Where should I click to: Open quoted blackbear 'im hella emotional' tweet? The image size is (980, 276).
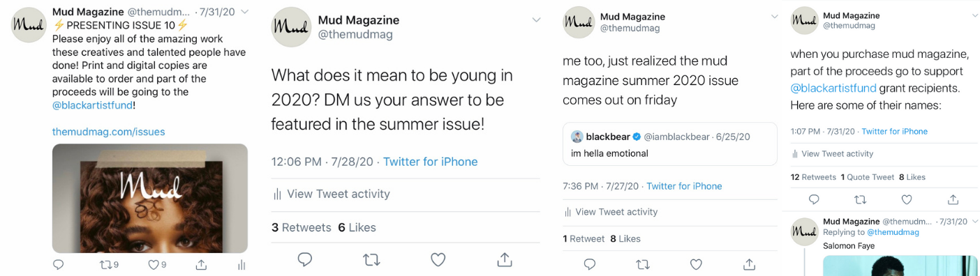click(670, 144)
